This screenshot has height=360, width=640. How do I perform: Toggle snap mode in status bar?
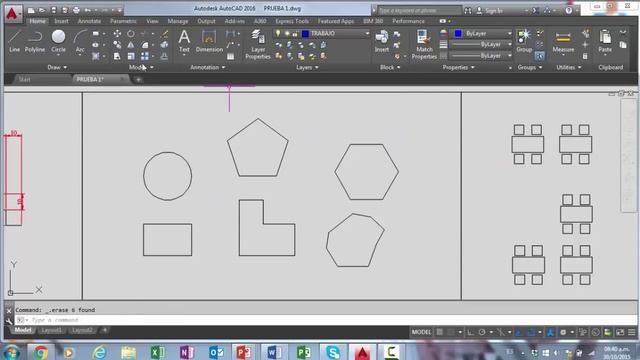click(x=451, y=332)
